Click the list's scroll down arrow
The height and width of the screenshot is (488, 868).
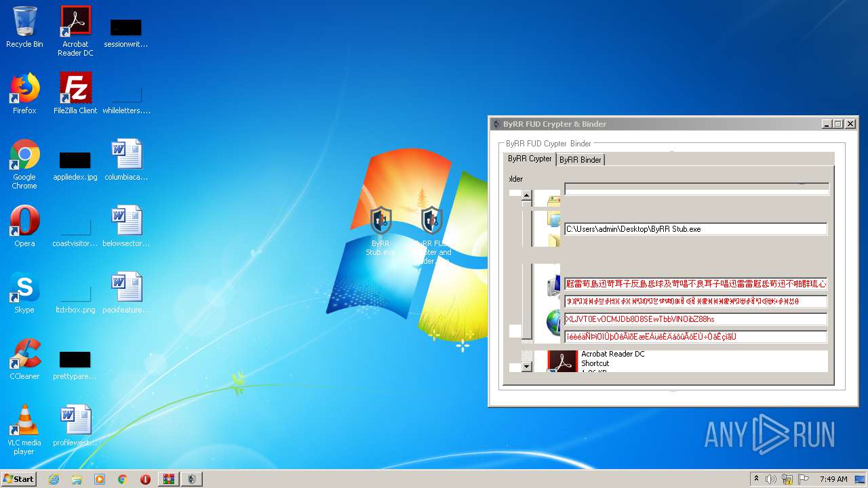pos(527,367)
